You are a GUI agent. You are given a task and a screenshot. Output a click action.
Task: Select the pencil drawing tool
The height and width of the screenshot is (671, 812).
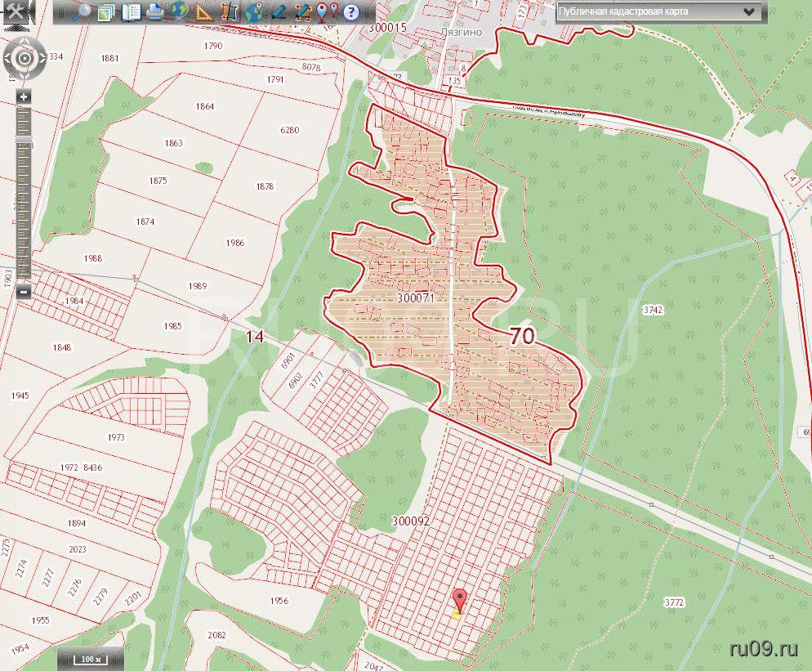pyautogui.click(x=279, y=11)
